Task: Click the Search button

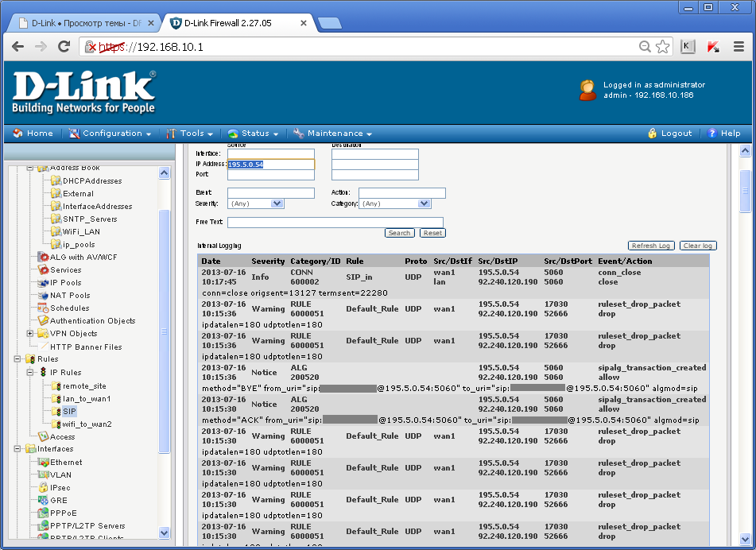Action: click(399, 233)
